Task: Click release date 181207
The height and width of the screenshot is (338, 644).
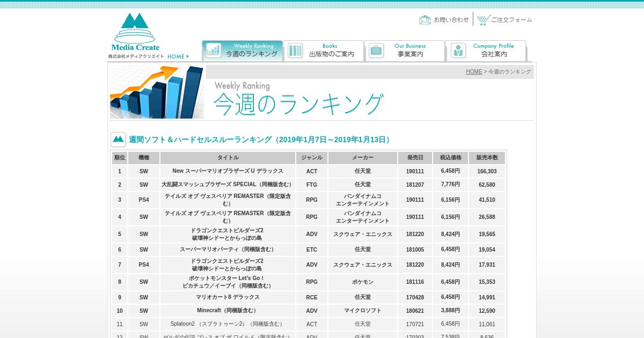Action: (415, 185)
